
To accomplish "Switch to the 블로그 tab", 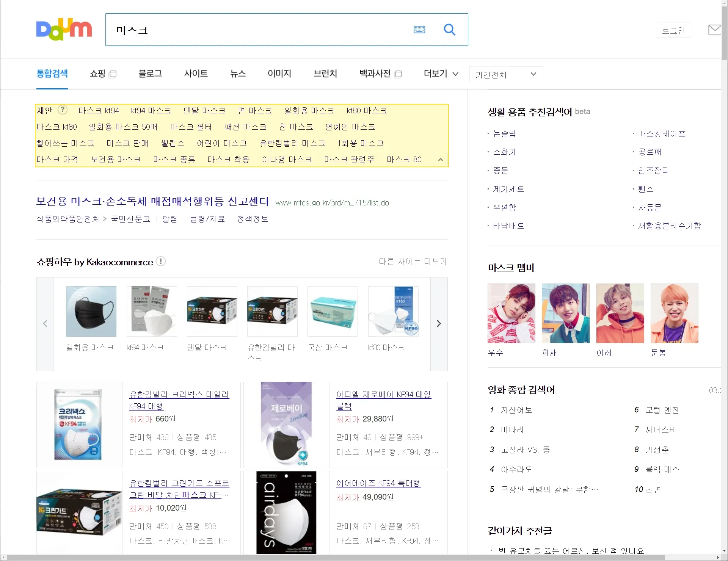I will [x=150, y=74].
